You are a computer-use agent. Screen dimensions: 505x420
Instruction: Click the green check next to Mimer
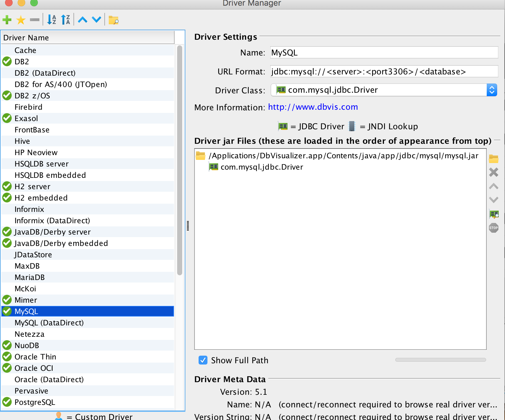tap(7, 300)
